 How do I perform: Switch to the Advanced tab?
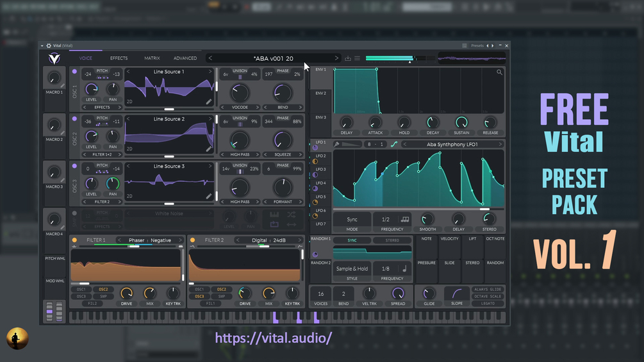(x=185, y=58)
